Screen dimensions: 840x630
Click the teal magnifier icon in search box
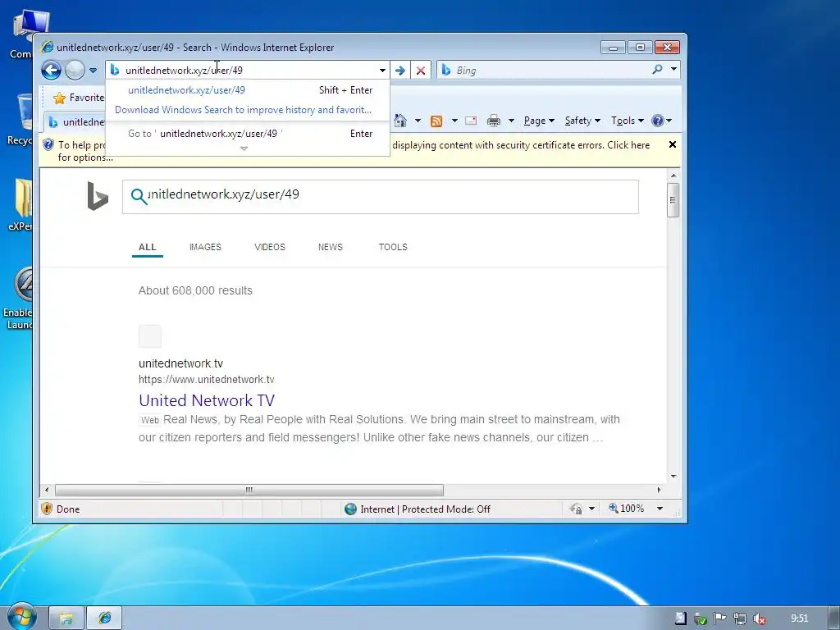[x=139, y=197]
